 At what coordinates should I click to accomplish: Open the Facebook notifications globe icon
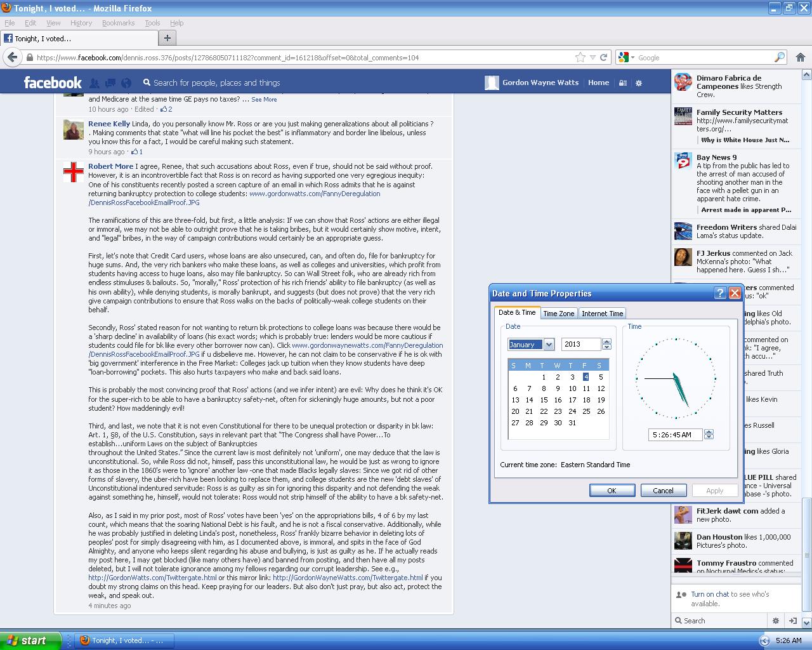126,83
